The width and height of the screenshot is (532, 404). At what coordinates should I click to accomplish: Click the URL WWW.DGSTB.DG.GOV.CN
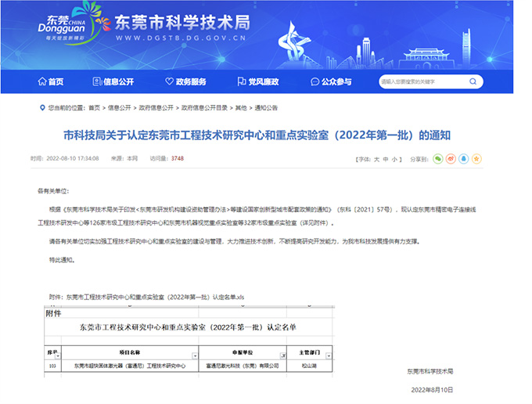click(181, 38)
